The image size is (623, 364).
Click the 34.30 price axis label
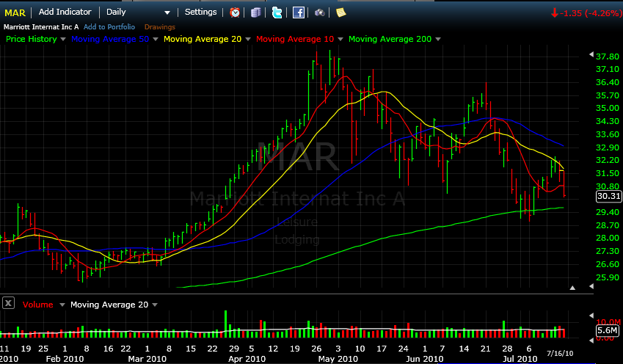click(x=608, y=121)
